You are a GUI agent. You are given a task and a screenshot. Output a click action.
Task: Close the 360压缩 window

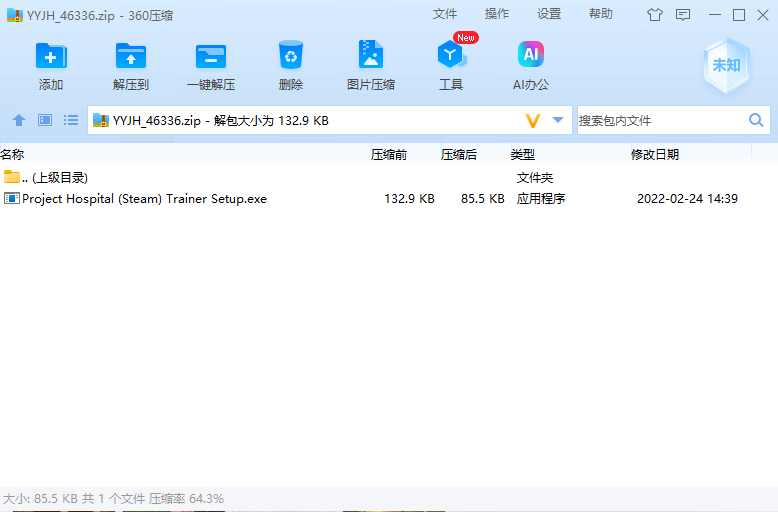tap(763, 15)
